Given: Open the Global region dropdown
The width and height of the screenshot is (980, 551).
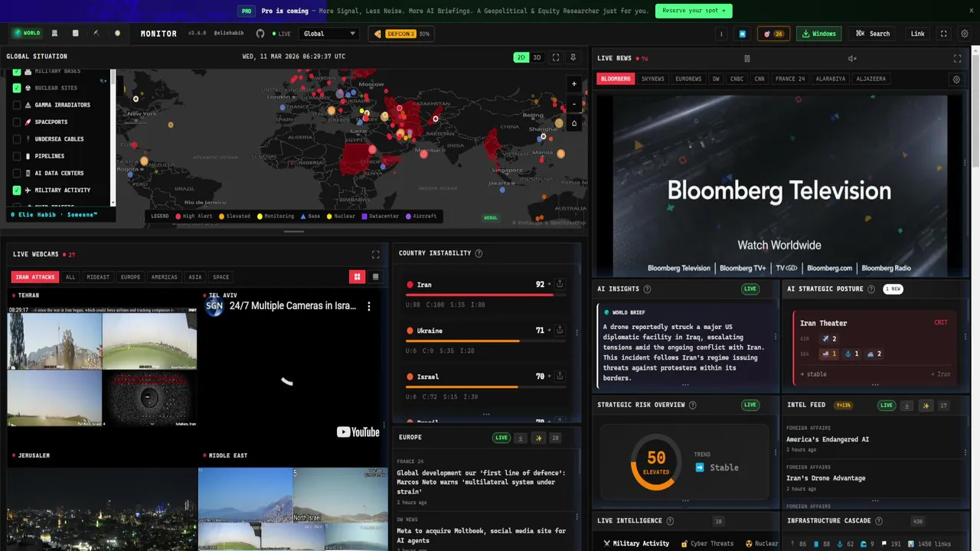Looking at the screenshot, I should click(329, 34).
